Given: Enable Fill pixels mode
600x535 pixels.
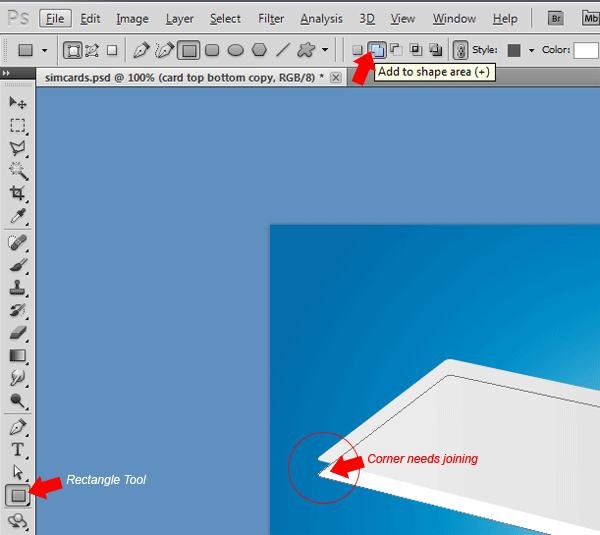Looking at the screenshot, I should pos(112,50).
